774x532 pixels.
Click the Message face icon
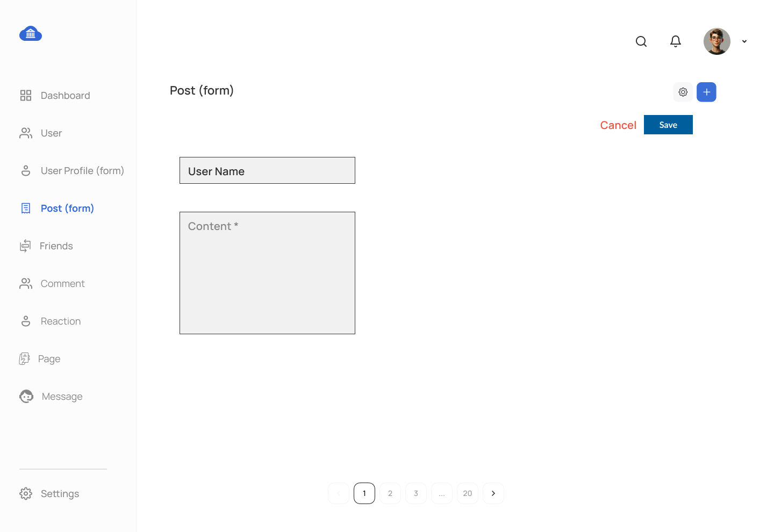pyautogui.click(x=26, y=397)
